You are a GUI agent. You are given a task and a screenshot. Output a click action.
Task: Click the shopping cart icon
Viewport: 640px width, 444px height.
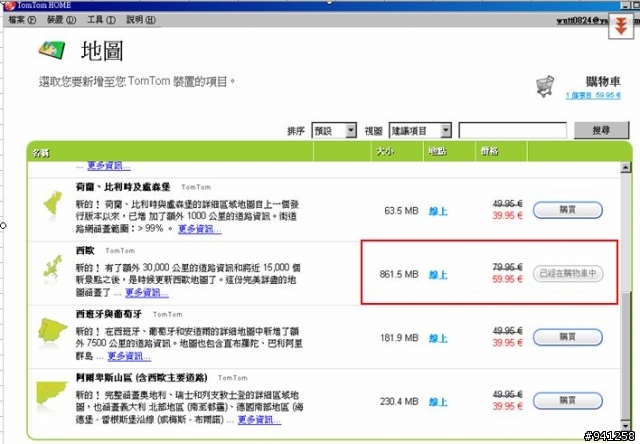545,86
